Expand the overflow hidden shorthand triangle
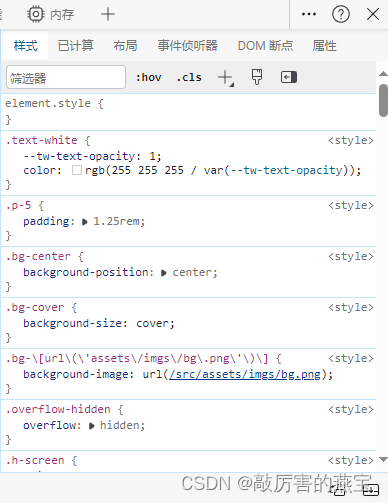The height and width of the screenshot is (503, 388). click(x=92, y=426)
